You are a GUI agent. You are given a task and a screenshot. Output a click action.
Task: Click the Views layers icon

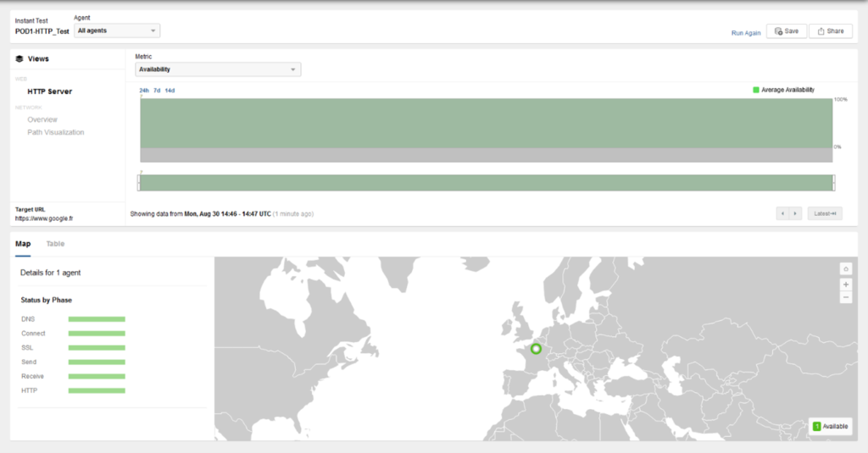(x=19, y=59)
